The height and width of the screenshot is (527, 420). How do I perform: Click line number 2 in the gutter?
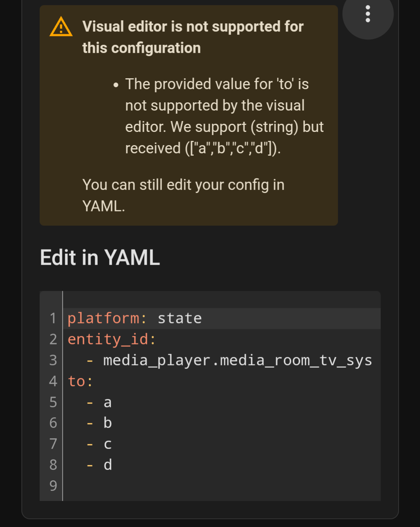53,339
